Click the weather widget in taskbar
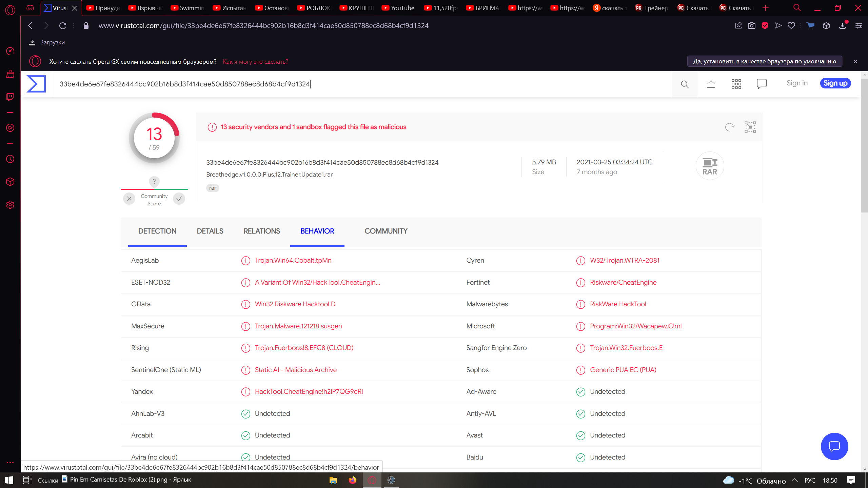The image size is (868, 488). click(754, 481)
